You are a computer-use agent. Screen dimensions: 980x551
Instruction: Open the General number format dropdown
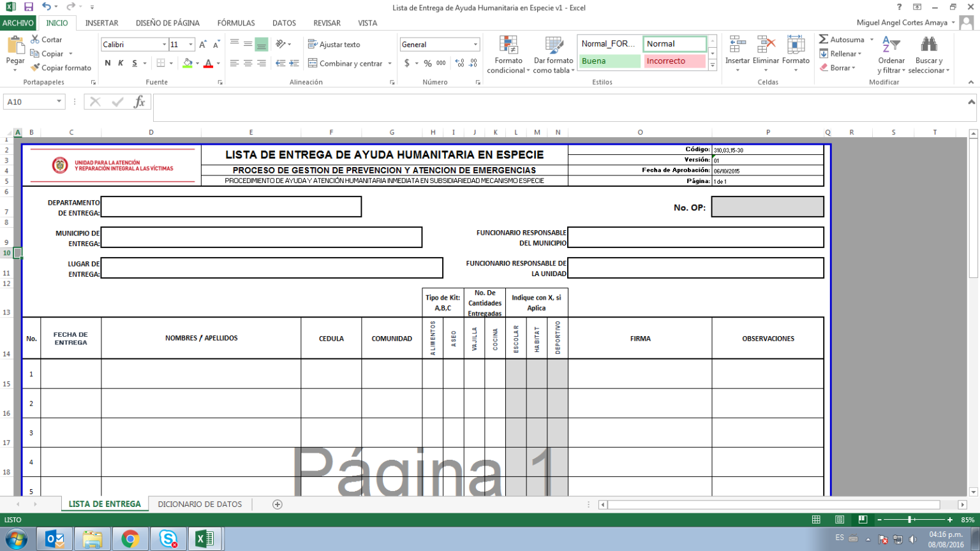pyautogui.click(x=475, y=45)
